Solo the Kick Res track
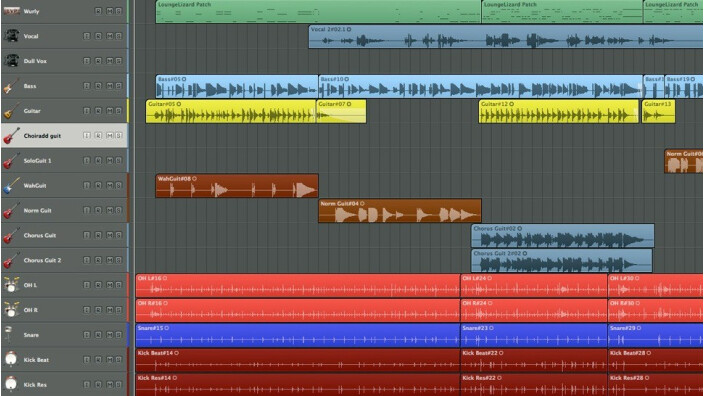Screen dimensions: 704x396 tap(119, 385)
